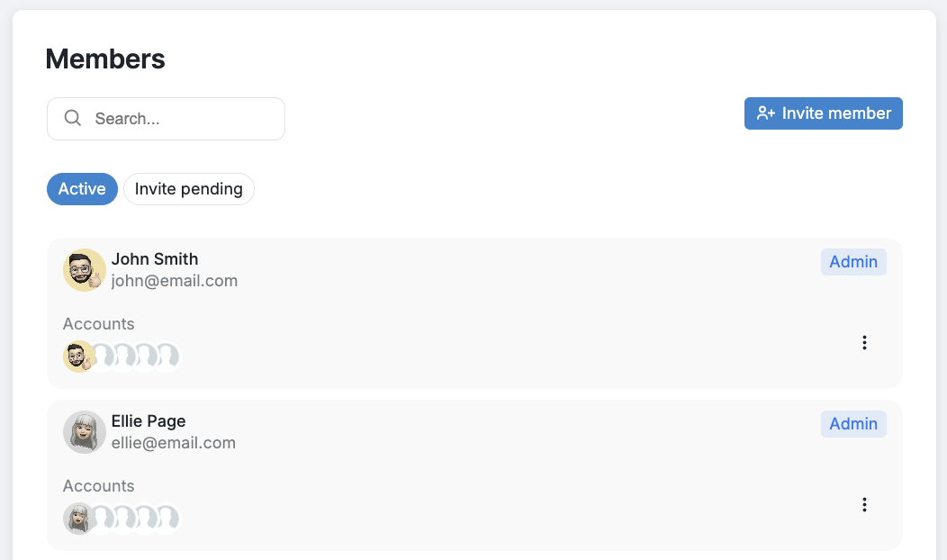Click the Admin badge for Ellie Page

pyautogui.click(x=853, y=424)
